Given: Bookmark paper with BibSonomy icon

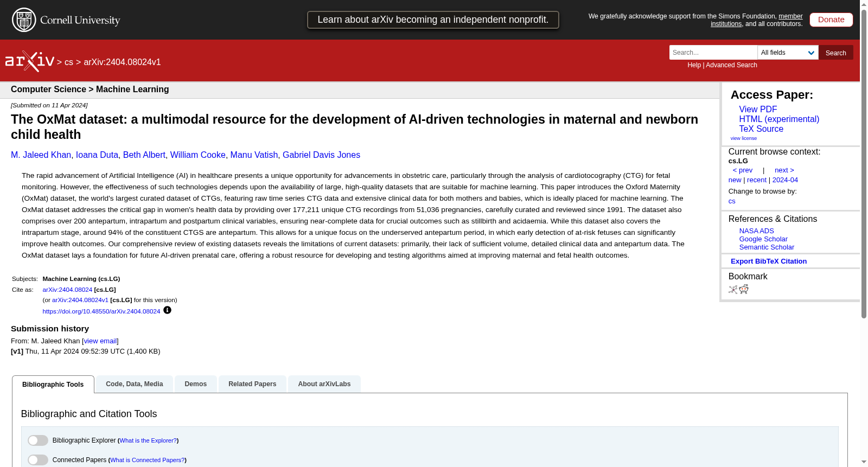Looking at the screenshot, I should point(733,290).
